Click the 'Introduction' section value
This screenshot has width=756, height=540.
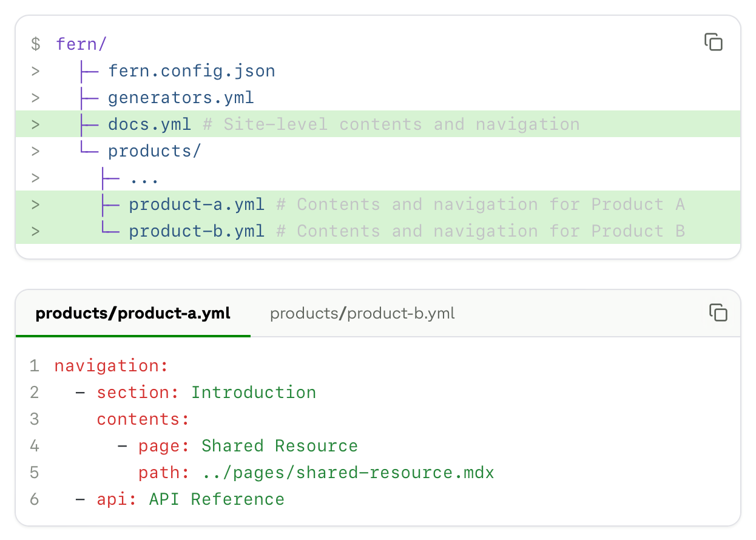click(254, 393)
